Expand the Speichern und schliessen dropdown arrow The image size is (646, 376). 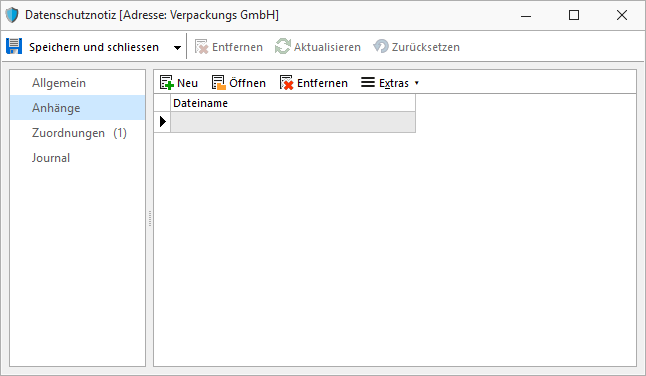pos(177,47)
